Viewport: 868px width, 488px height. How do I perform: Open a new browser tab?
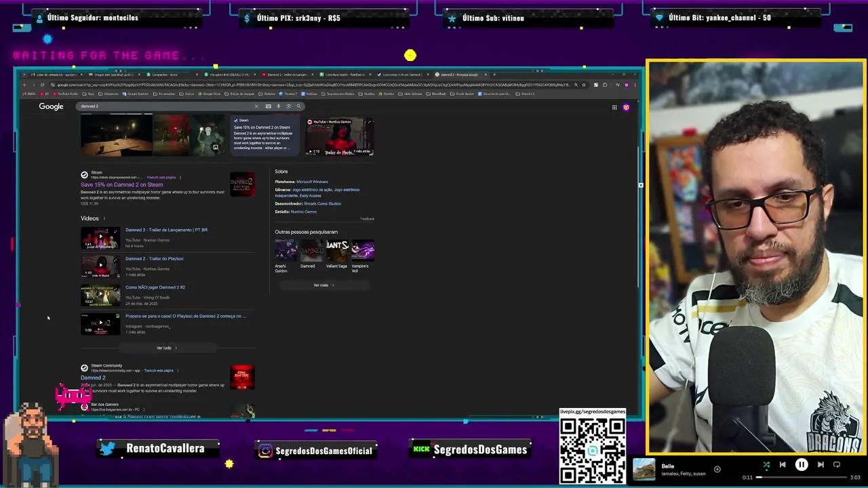[494, 75]
